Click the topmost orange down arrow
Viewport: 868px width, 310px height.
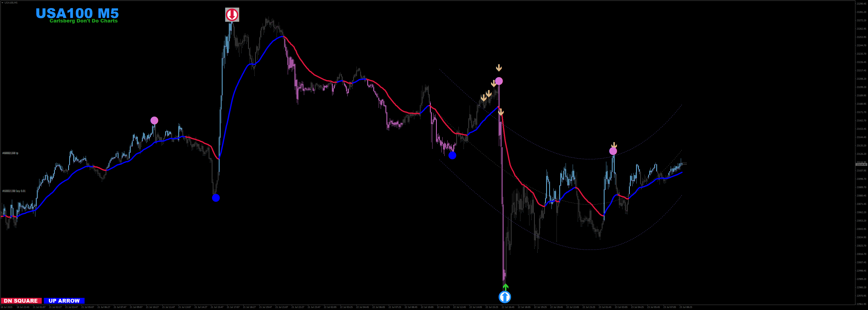tap(499, 68)
